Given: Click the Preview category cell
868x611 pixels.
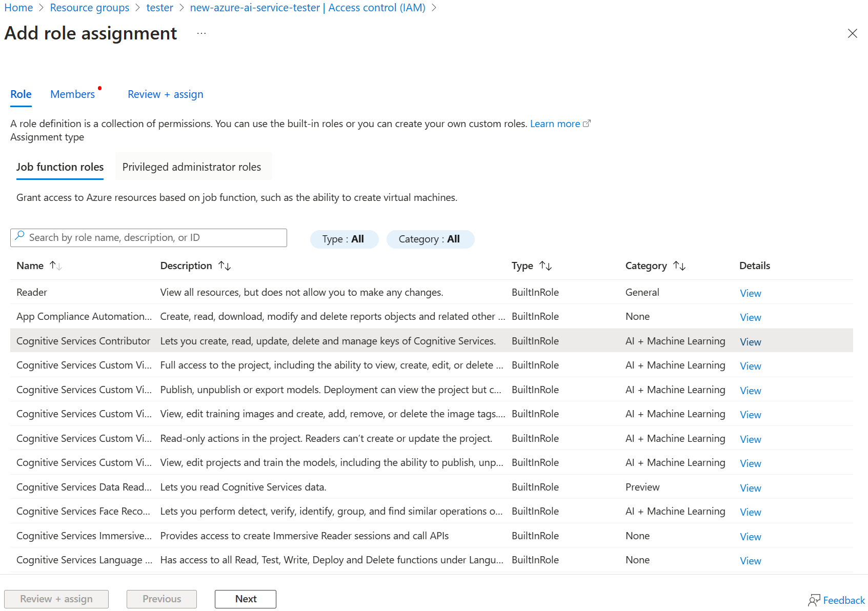Looking at the screenshot, I should [x=642, y=487].
